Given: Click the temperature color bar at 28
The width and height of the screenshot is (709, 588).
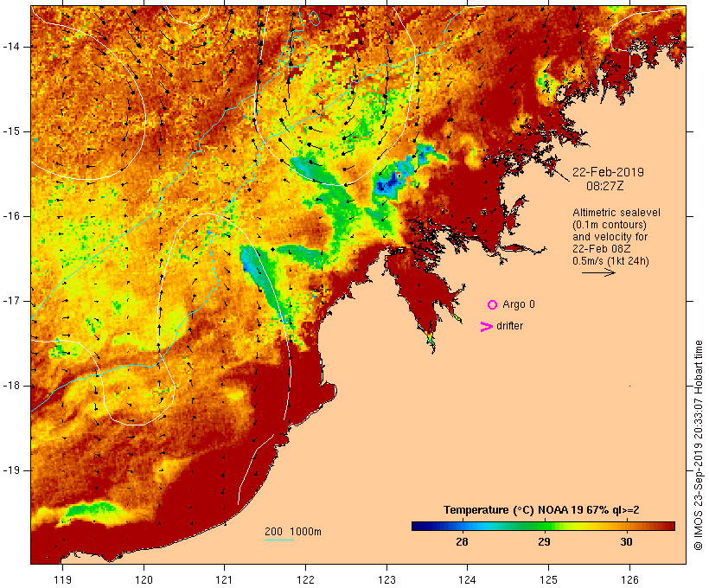Looking at the screenshot, I should 462,526.
